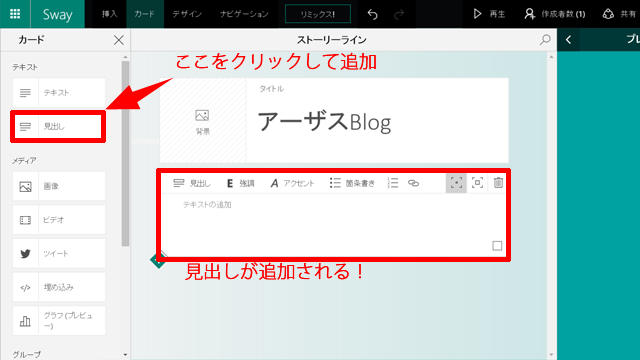Search the storyline with magnifier icon
This screenshot has height=360, width=640.
(545, 40)
